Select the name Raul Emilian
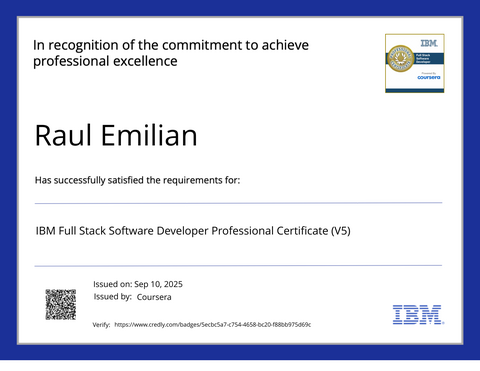 (x=116, y=135)
